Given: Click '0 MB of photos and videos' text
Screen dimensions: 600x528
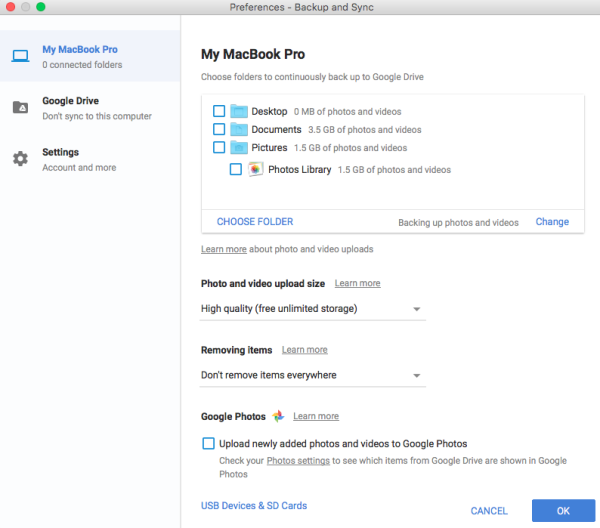Looking at the screenshot, I should 347,112.
